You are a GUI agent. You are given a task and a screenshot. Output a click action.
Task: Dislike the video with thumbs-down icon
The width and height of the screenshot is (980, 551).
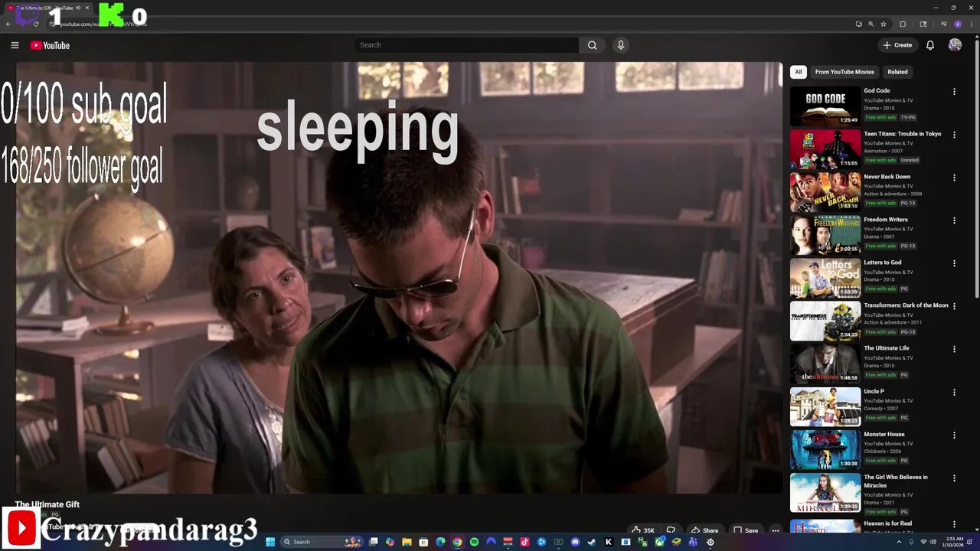(671, 530)
